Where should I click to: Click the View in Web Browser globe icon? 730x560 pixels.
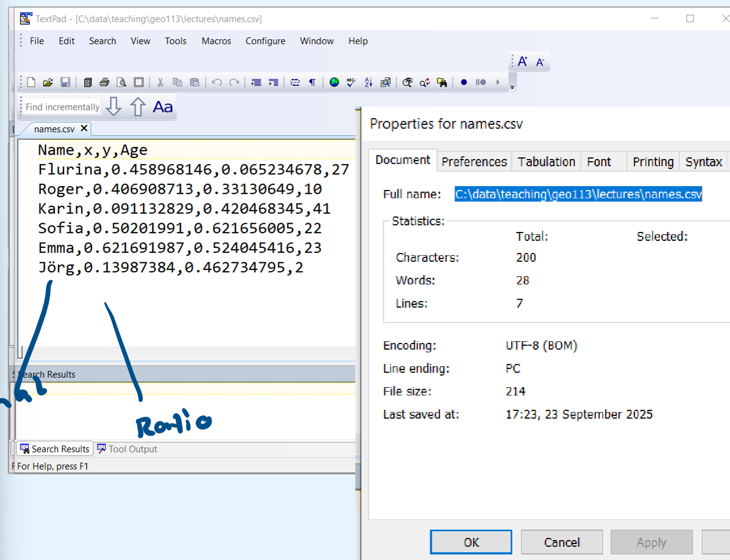[x=334, y=82]
